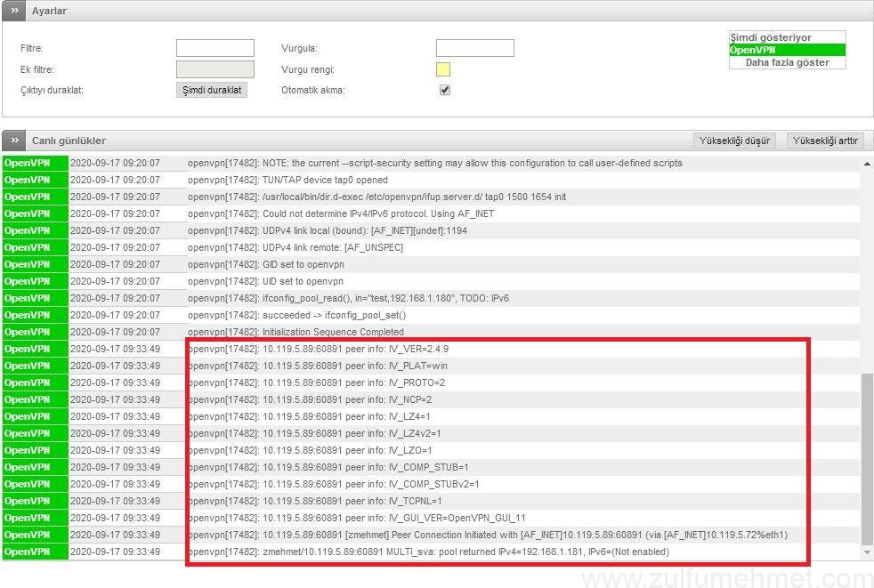
Task: Click the Vurgula input field
Action: 475,48
